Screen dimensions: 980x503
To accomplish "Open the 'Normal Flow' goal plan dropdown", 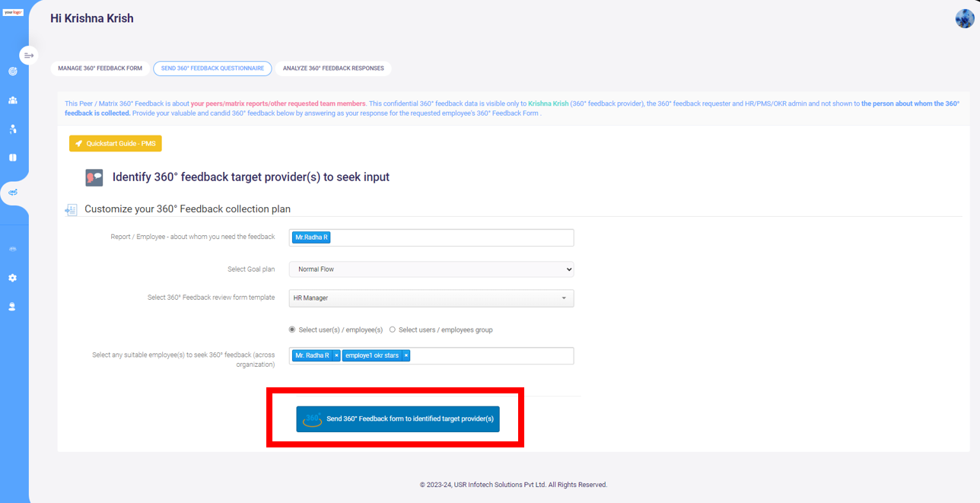I will click(431, 269).
